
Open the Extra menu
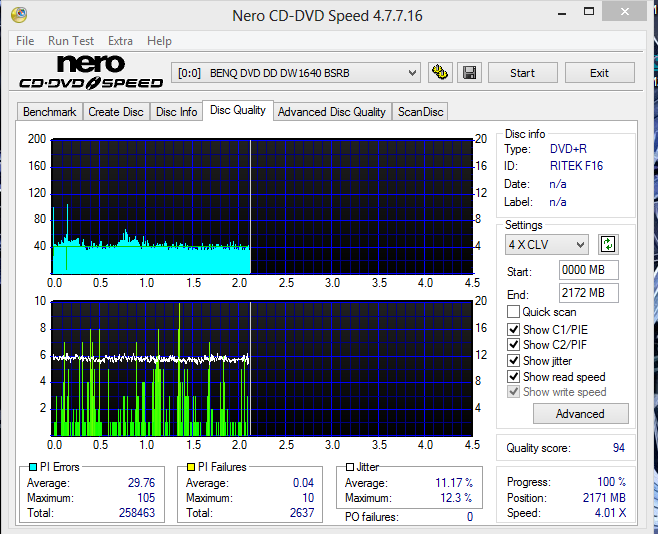[x=120, y=41]
